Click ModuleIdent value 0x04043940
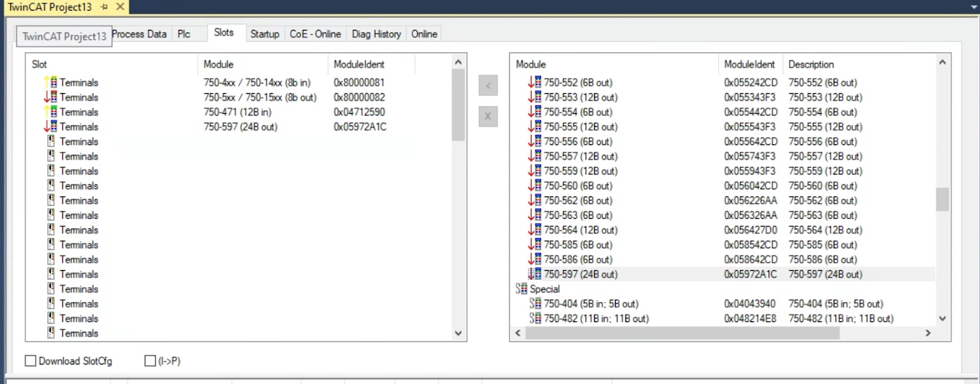The height and width of the screenshot is (384, 980). [750, 303]
